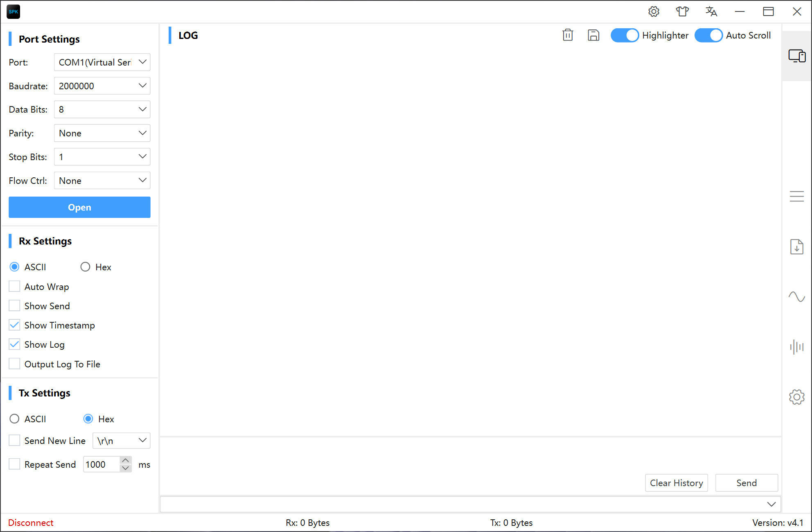
Task: Maximize the application window
Action: (x=768, y=11)
